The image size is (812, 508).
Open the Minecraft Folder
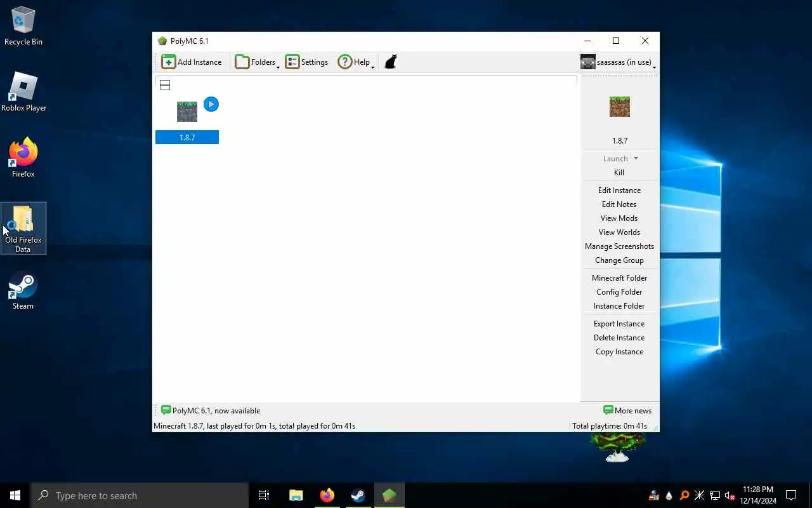click(619, 277)
